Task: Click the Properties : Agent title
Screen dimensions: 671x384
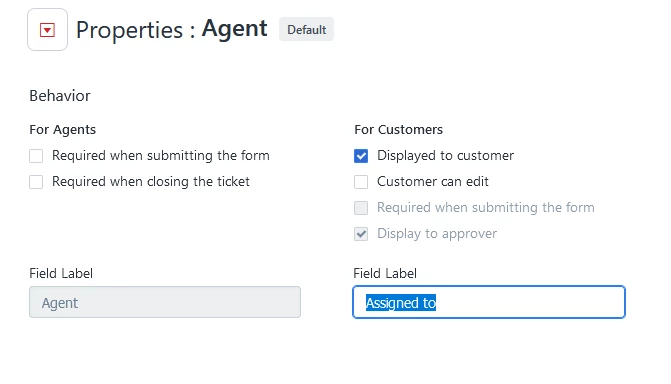Action: pyautogui.click(x=172, y=30)
